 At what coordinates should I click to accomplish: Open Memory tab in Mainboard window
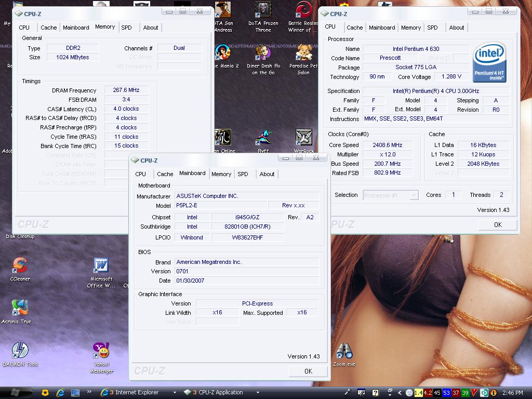click(221, 174)
